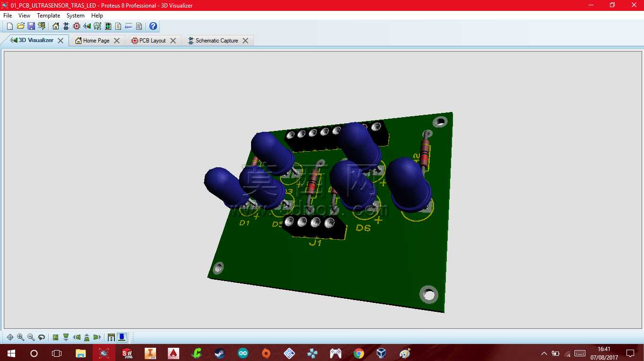Open the File menu
The image size is (644, 361).
8,16
